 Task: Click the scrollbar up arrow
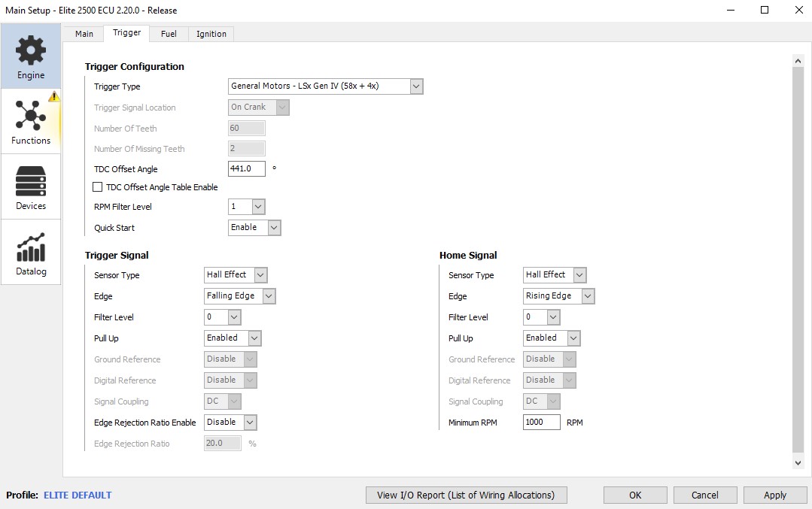pyautogui.click(x=798, y=61)
